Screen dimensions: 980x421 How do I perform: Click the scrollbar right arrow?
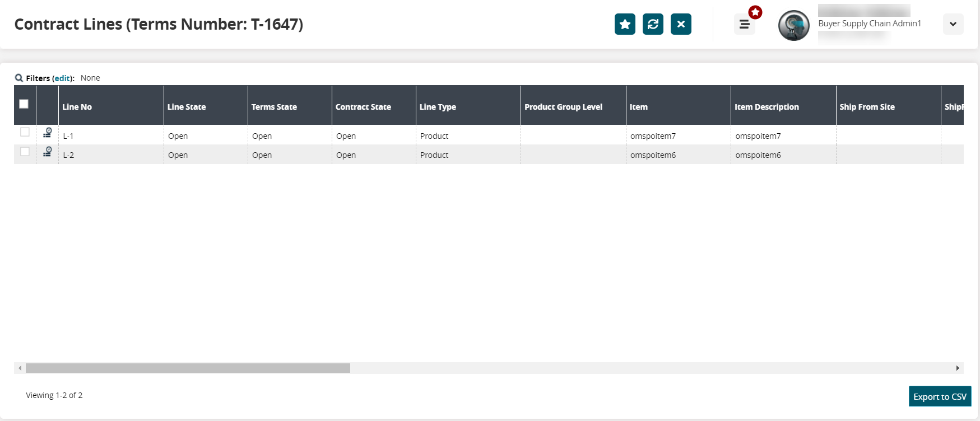tap(958, 368)
